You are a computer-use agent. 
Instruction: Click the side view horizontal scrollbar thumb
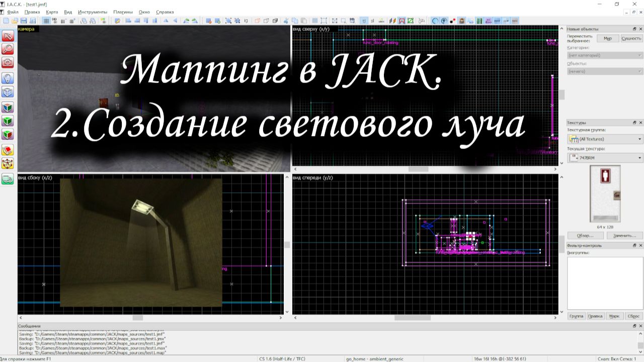[x=137, y=318]
